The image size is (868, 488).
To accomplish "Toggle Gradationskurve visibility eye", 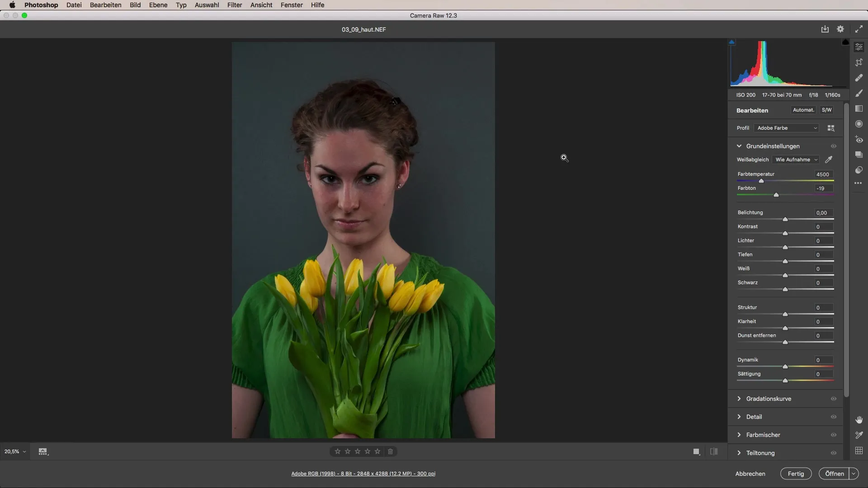I will [834, 399].
